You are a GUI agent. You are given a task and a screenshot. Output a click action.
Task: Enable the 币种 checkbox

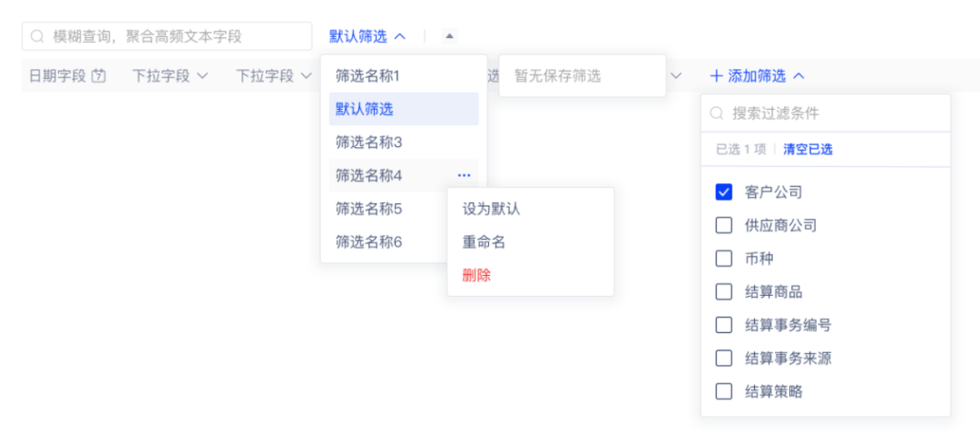(723, 259)
